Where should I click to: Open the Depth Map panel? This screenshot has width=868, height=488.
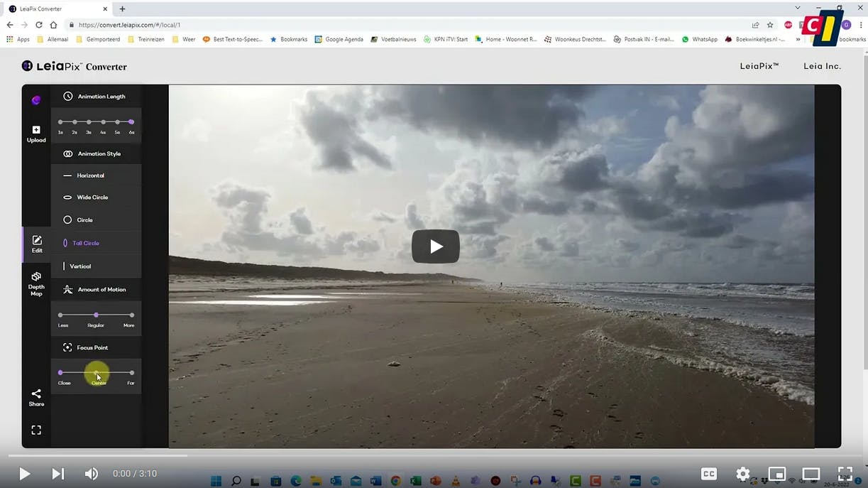(x=36, y=284)
